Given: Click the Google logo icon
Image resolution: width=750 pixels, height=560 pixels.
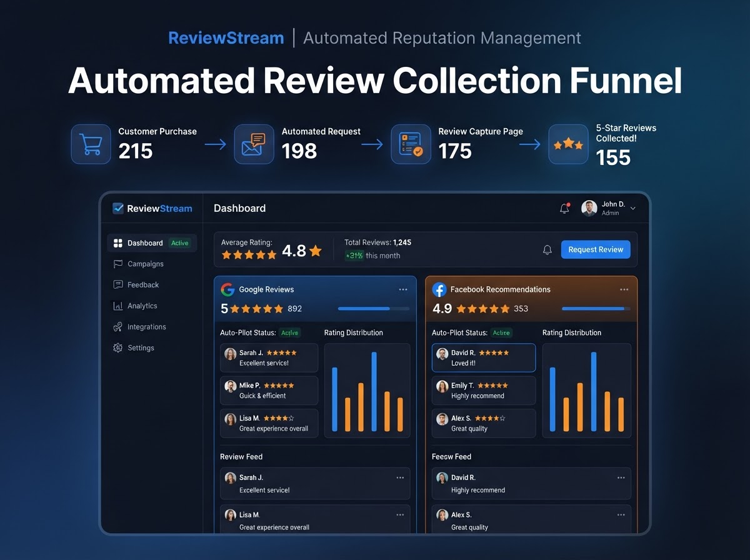Looking at the screenshot, I should tap(227, 289).
